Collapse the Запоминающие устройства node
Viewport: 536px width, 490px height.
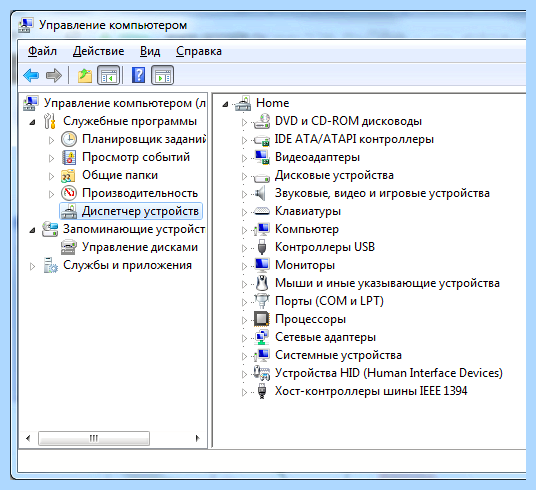[x=32, y=230]
